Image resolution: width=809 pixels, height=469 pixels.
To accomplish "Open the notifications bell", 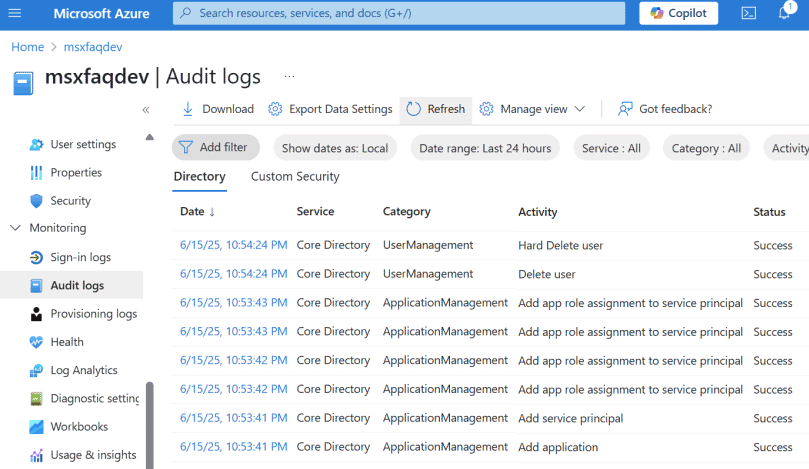I will click(x=784, y=12).
